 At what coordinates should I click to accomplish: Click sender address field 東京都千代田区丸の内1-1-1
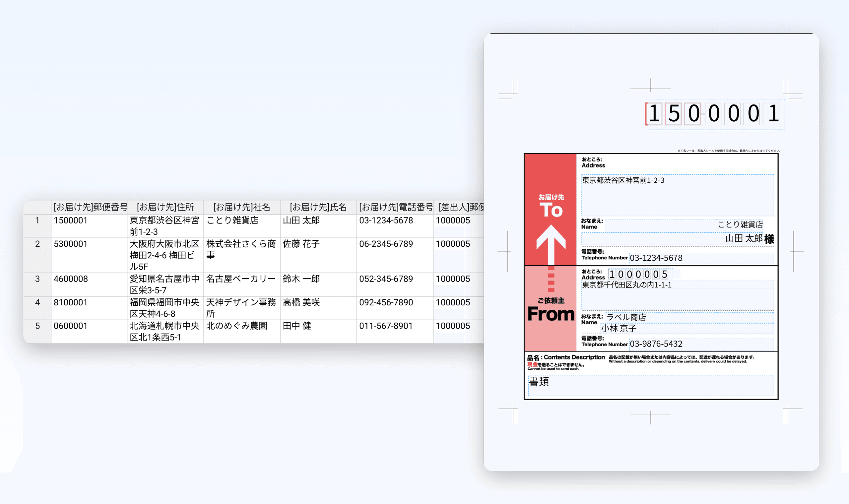tap(678, 295)
